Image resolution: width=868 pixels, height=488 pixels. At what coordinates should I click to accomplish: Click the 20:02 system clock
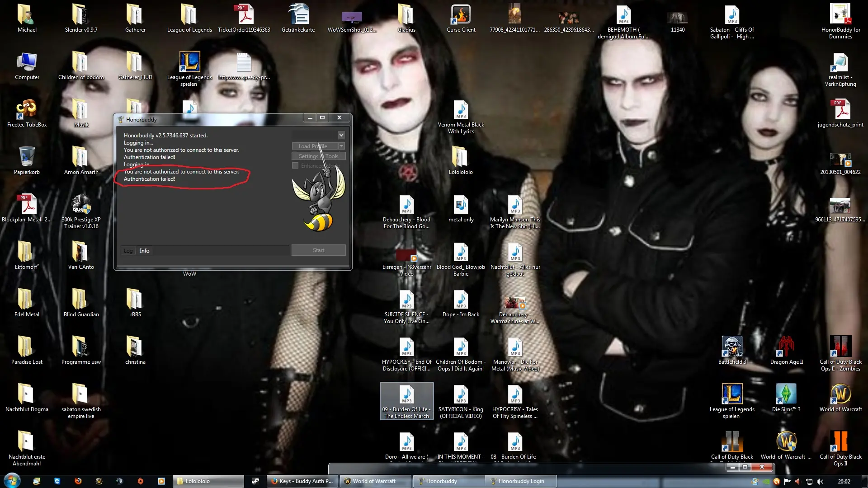pos(844,482)
